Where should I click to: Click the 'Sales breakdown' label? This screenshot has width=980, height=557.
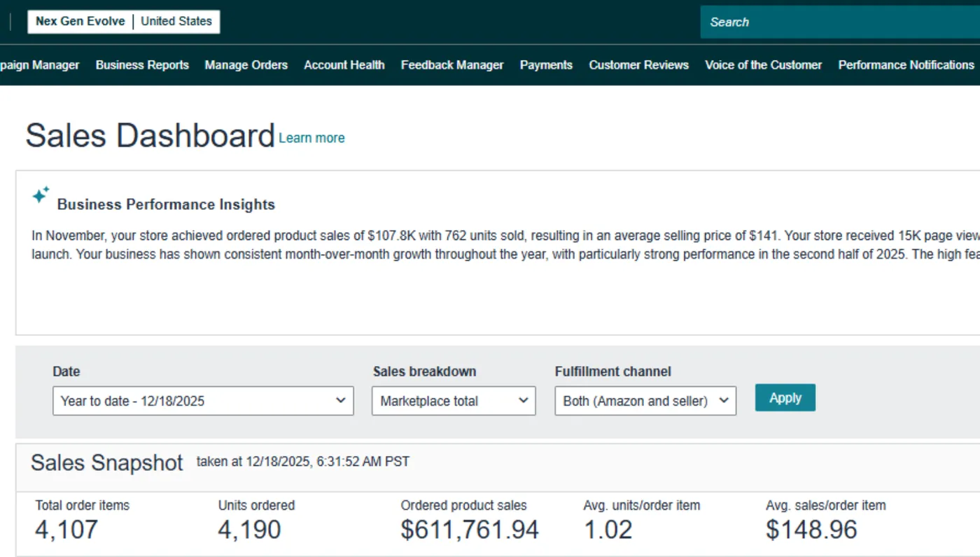424,372
